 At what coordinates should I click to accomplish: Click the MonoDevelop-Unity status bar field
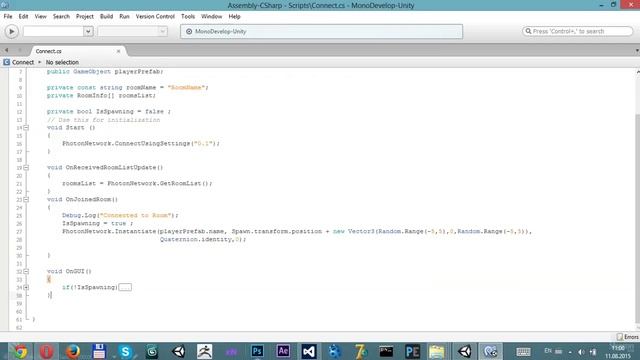[322, 31]
